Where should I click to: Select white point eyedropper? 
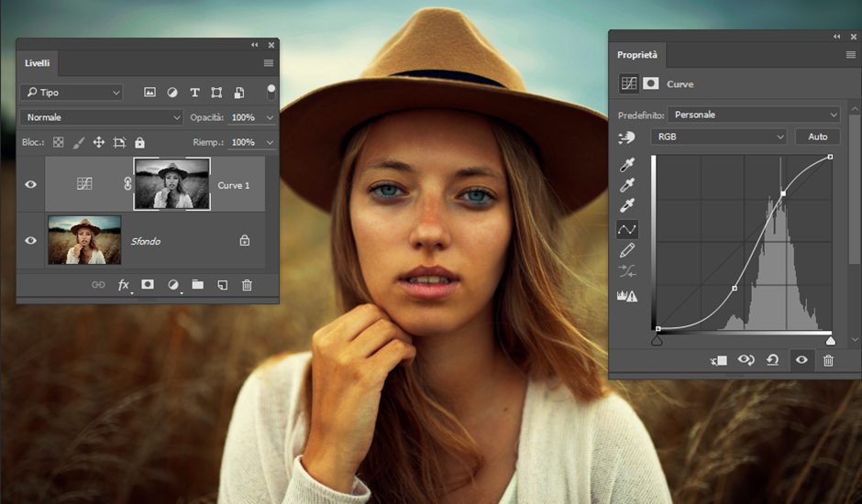[626, 205]
